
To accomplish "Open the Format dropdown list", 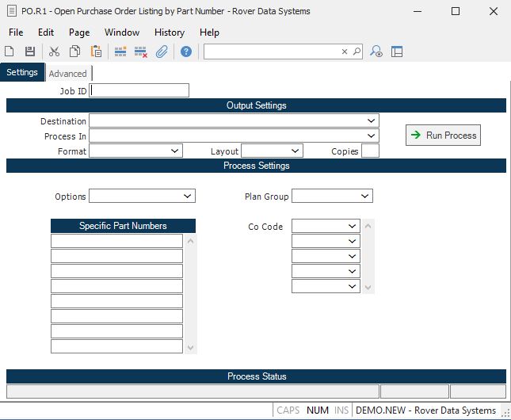I will 176,151.
